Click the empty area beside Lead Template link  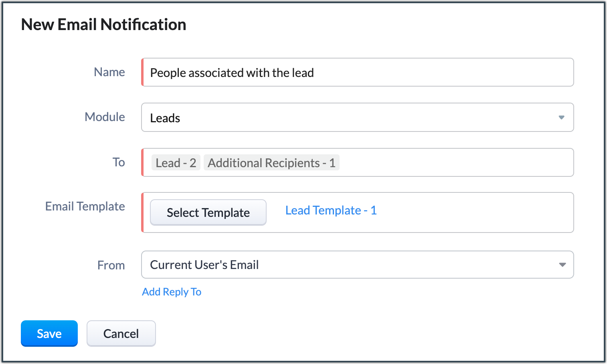click(x=475, y=212)
